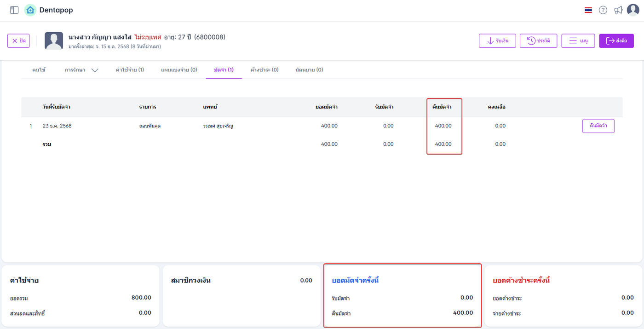This screenshot has width=644, height=329.
Task: Select the มัดจำ (1) tab
Action: tap(224, 70)
